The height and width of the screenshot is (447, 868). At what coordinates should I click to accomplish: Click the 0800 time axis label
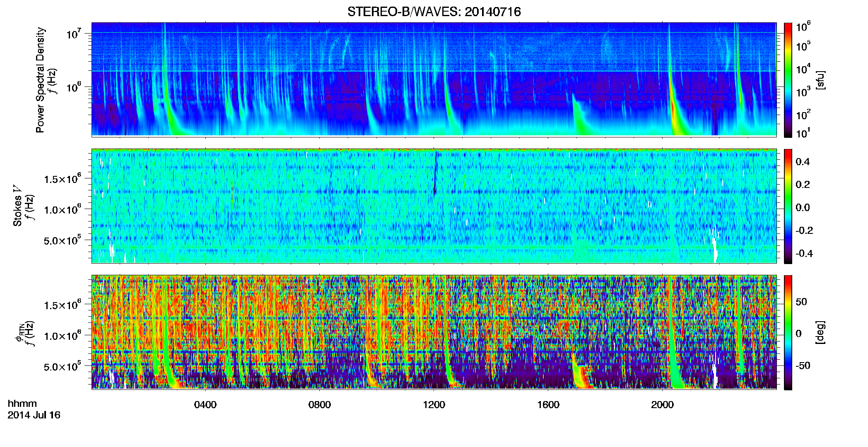click(x=320, y=405)
